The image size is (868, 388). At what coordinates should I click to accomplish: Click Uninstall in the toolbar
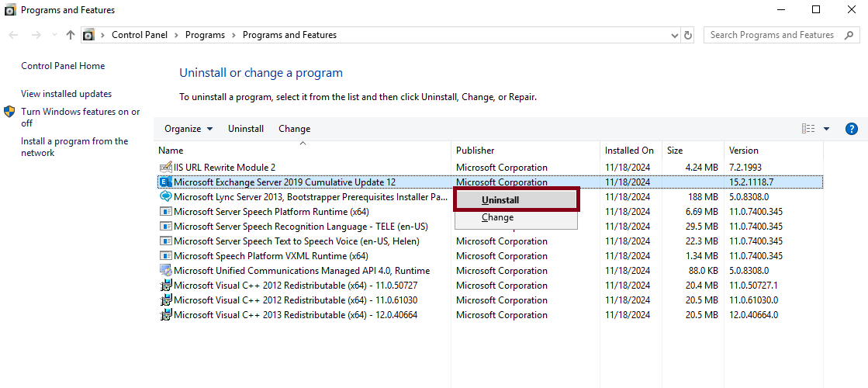[246, 129]
